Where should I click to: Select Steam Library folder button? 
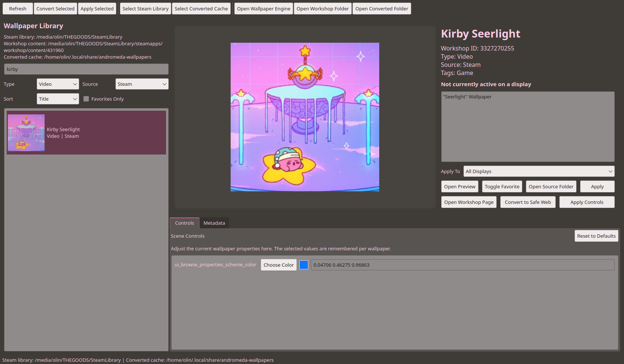146,9
